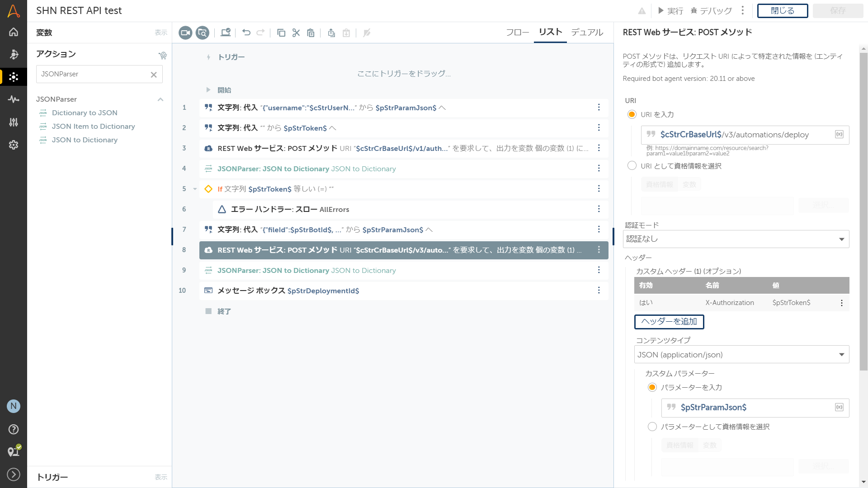The height and width of the screenshot is (488, 868).
Task: Select line 10 メッセージ ボックス action
Action: (404, 291)
